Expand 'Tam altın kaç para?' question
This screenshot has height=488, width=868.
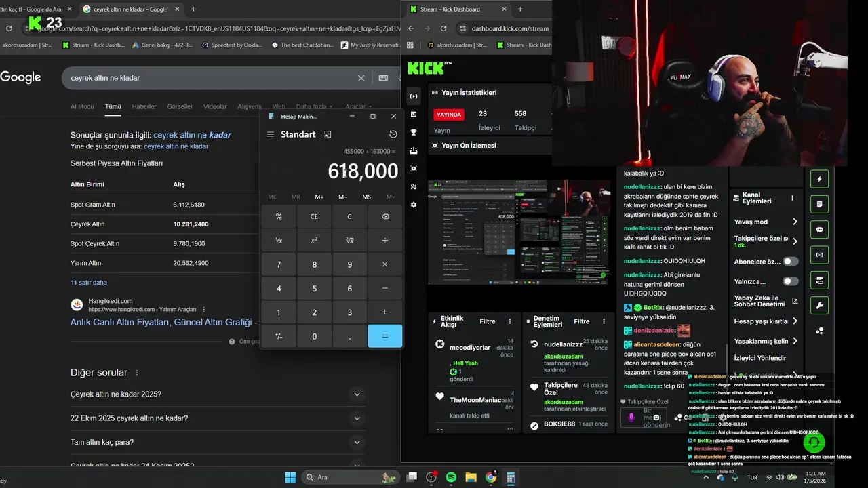217,442
